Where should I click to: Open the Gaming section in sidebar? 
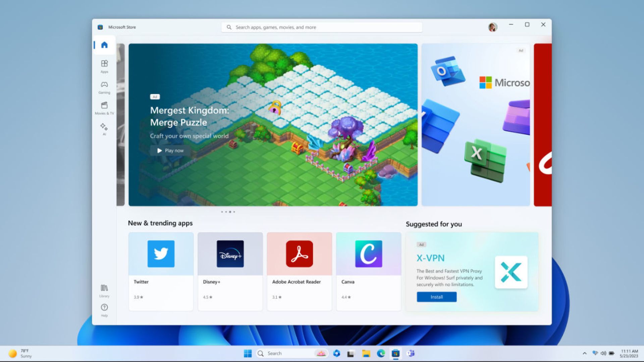click(x=104, y=87)
